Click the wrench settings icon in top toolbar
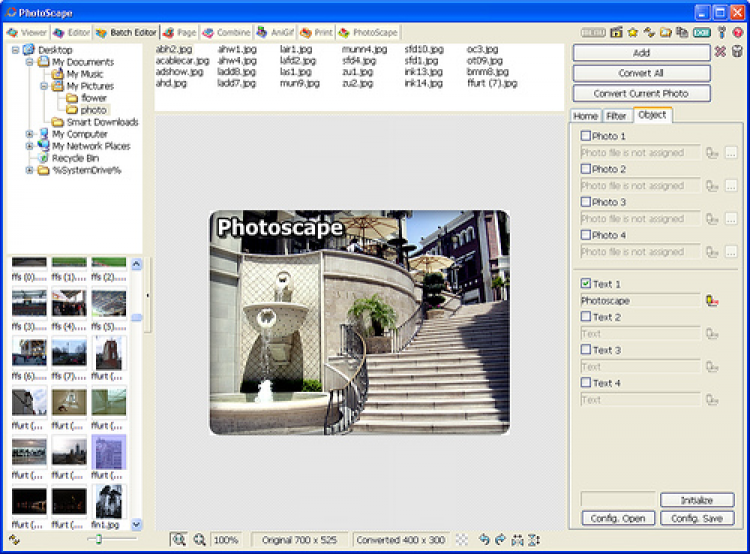 (x=721, y=33)
